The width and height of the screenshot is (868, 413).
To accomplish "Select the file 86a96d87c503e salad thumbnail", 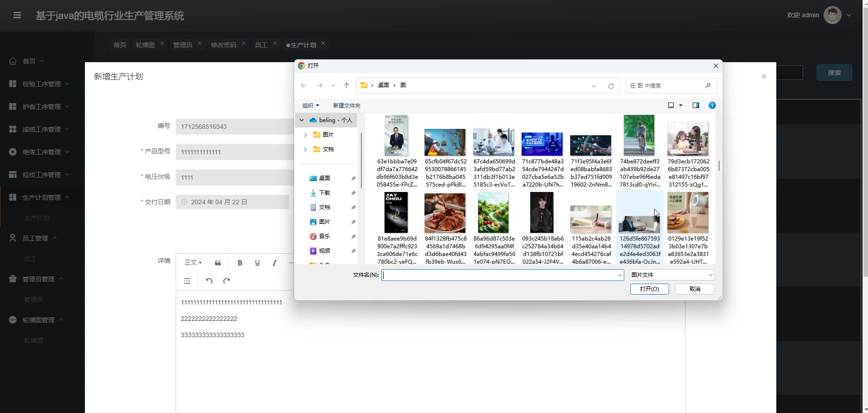I will (x=493, y=213).
